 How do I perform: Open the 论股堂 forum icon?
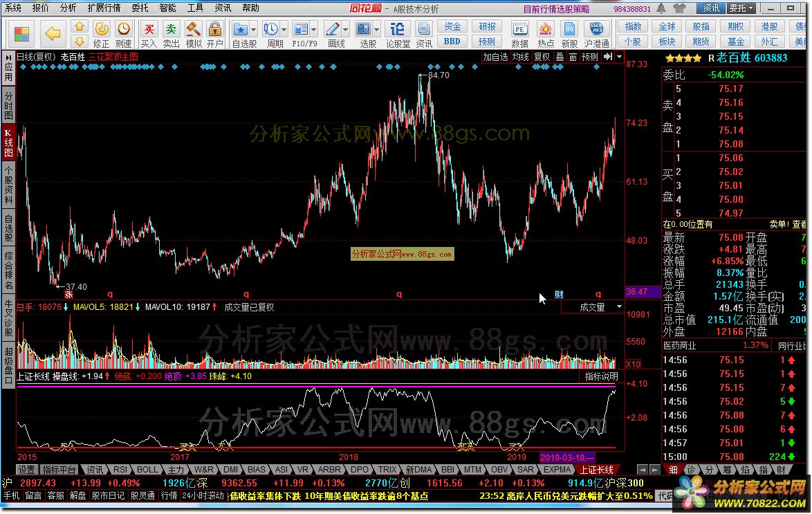click(398, 34)
